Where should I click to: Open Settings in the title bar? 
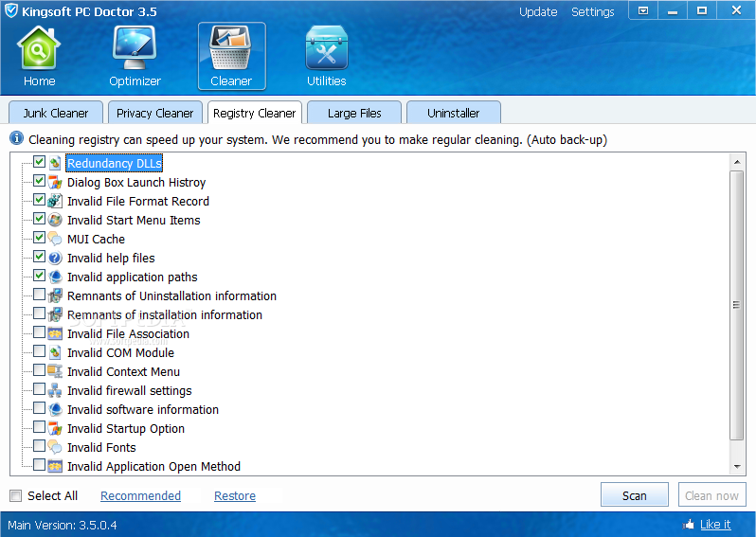tap(592, 11)
